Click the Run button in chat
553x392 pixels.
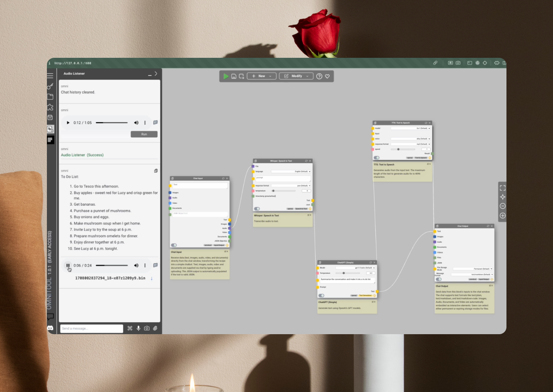point(144,134)
